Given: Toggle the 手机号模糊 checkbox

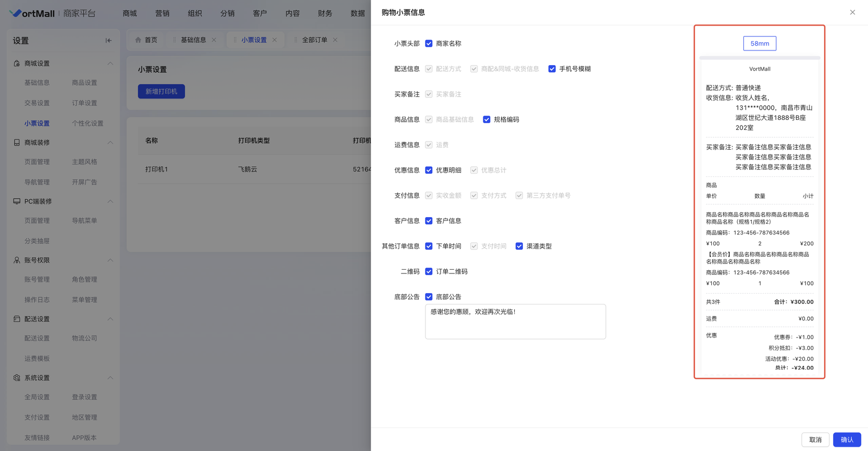Looking at the screenshot, I should pos(552,69).
